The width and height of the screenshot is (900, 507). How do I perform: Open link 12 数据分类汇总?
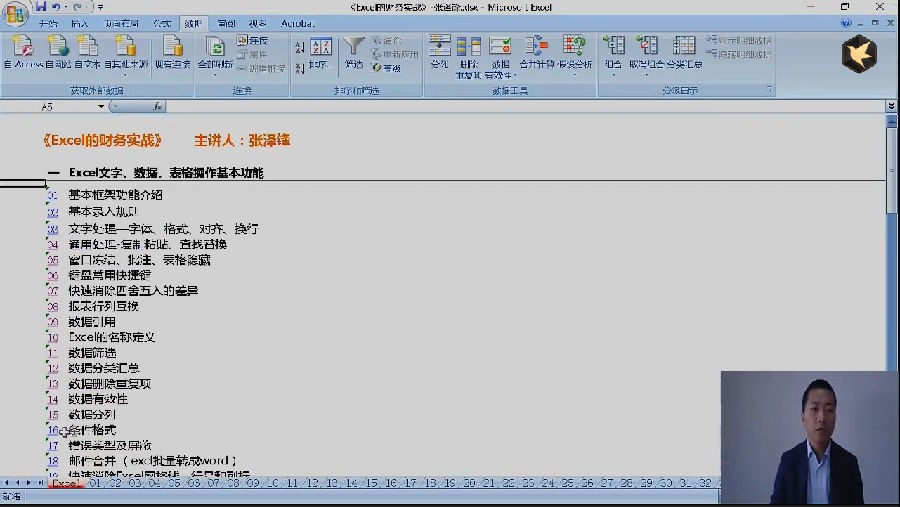coord(53,369)
